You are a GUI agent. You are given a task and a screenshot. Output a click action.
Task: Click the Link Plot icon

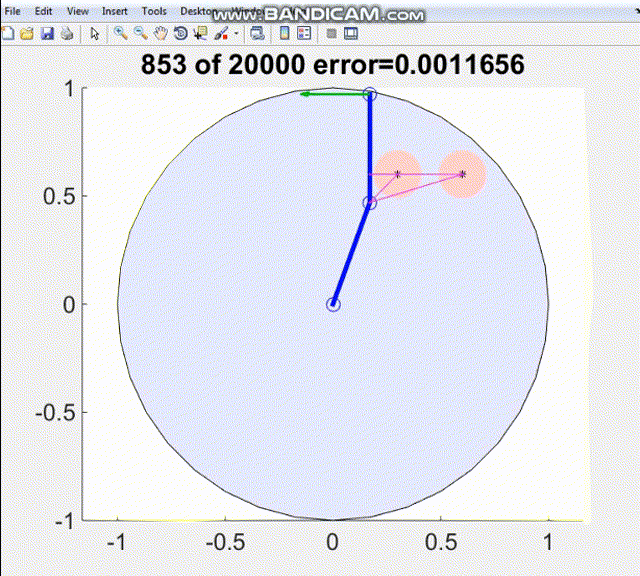[257, 33]
